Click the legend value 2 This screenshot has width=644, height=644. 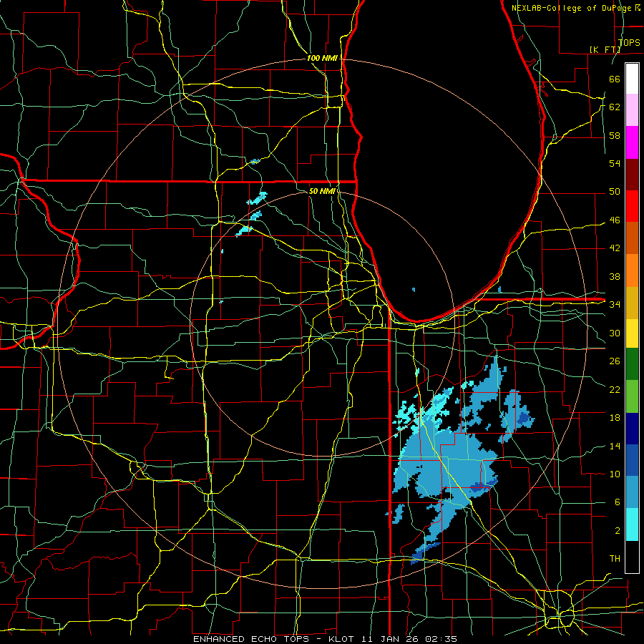pyautogui.click(x=617, y=530)
